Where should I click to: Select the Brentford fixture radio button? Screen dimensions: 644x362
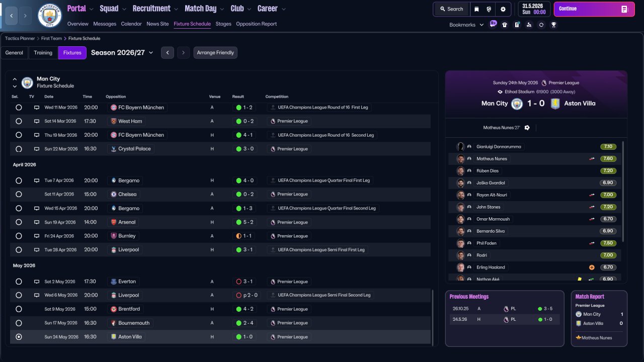tap(19, 309)
